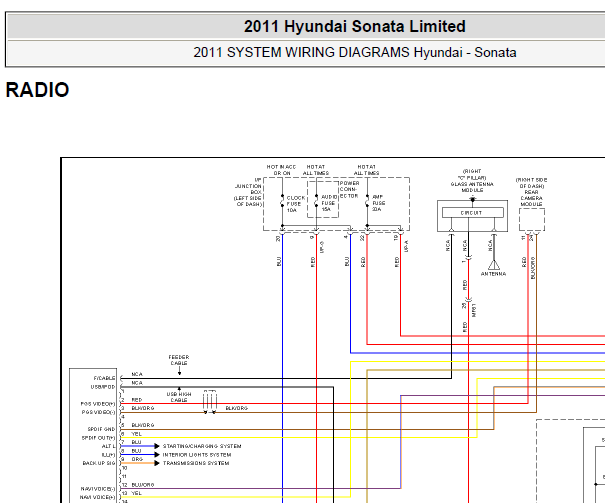Click 'HOT AT ALL TIMES' above amp fuse
Screen dimensions: 605x503
click(x=367, y=170)
